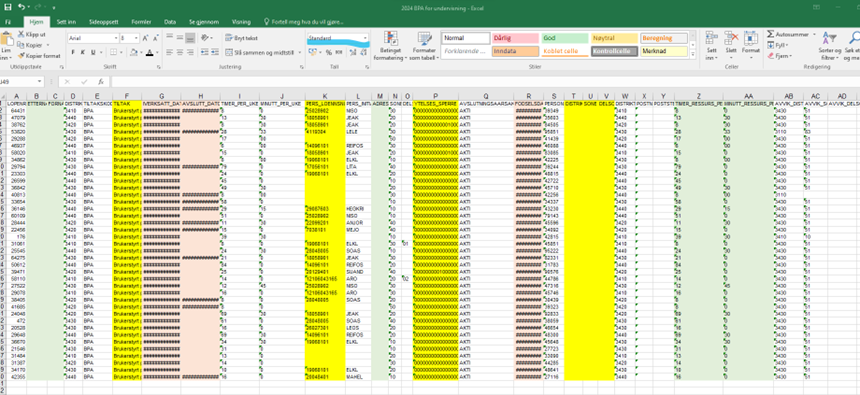Change text orientation with the angled ab icon
The width and height of the screenshot is (860, 395).
[x=205, y=38]
